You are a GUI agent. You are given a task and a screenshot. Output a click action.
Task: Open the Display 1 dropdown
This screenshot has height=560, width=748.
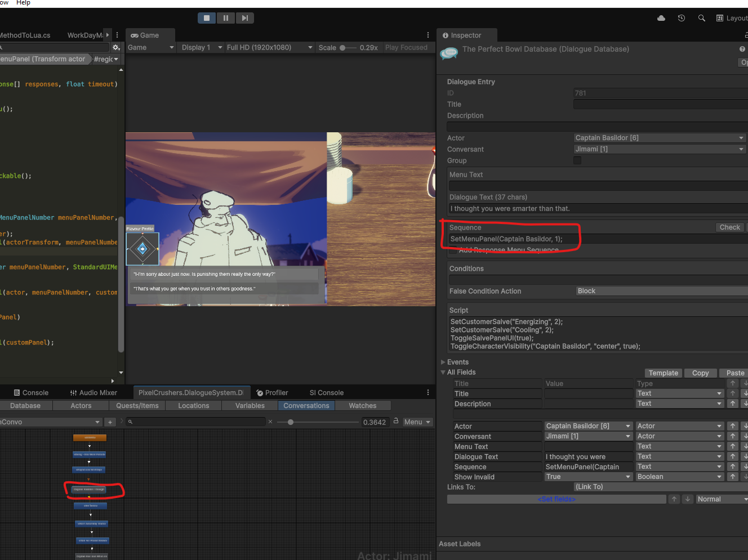(201, 47)
